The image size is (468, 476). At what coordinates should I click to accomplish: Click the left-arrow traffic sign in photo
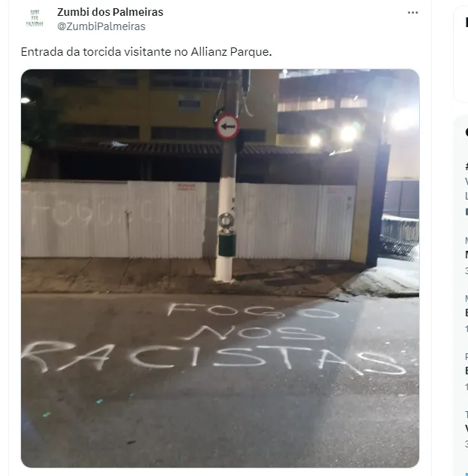point(228,127)
